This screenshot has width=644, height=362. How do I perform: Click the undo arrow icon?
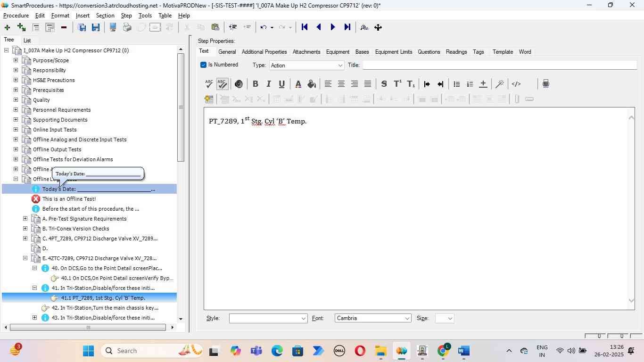pyautogui.click(x=264, y=27)
